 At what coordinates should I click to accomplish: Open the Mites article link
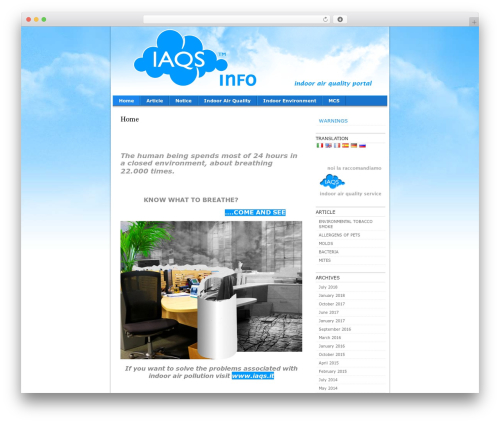(325, 260)
